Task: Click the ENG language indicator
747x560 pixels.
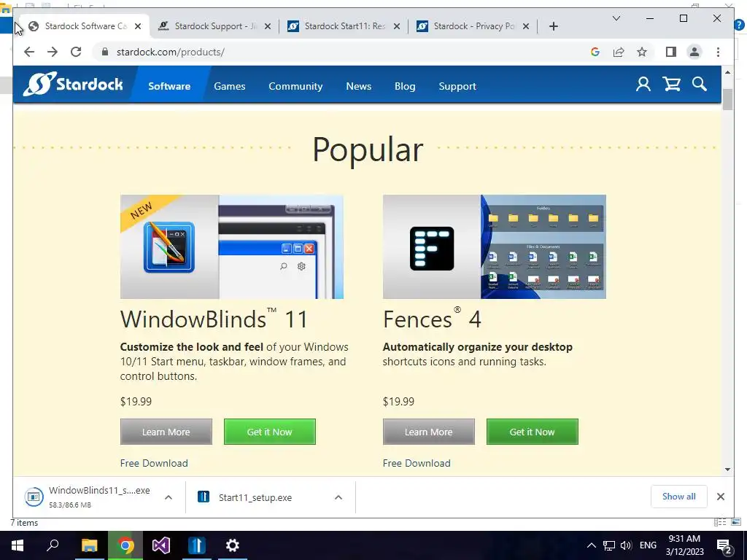Action: 648,545
